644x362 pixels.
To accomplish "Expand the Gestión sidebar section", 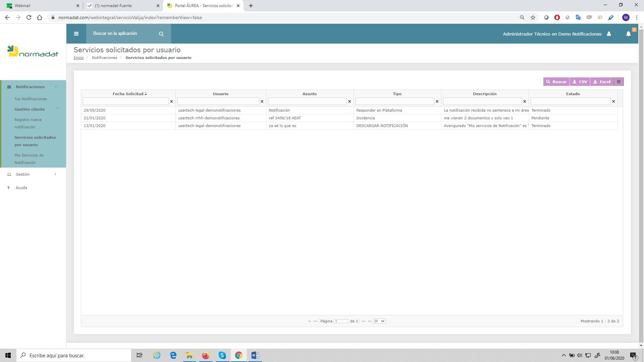I will pos(33,174).
